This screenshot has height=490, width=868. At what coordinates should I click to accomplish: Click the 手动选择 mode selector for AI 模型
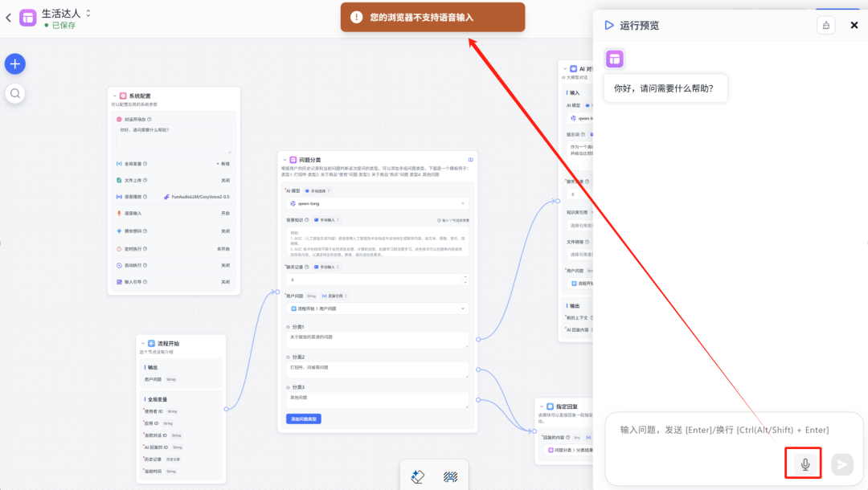[317, 191]
